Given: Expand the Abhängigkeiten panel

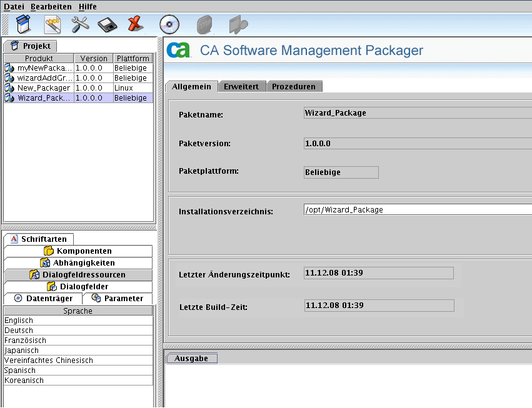Looking at the screenshot, I should 78,262.
